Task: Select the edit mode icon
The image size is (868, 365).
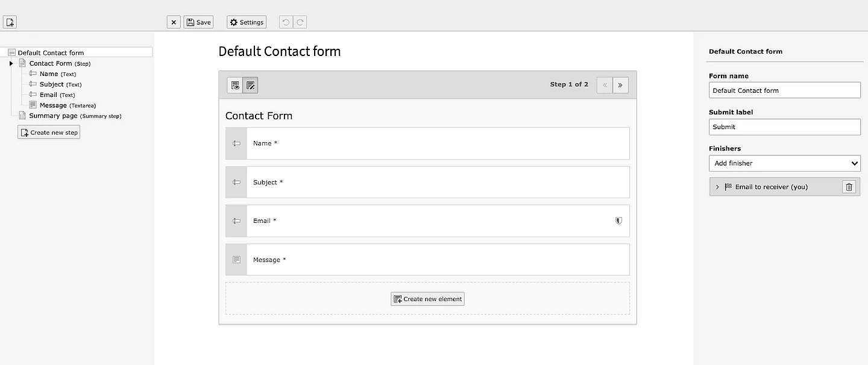Action: tap(250, 85)
